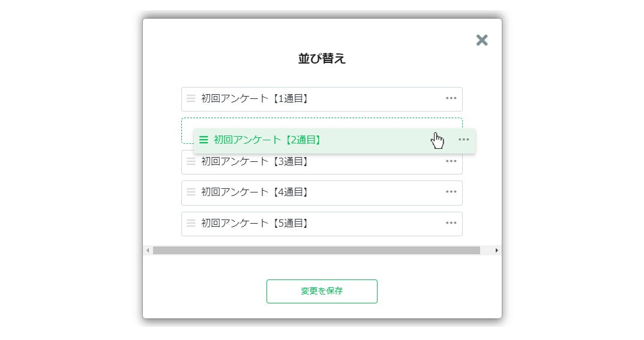
Task: Click drag handle of 初回アンケート【1通目】
Action: click(191, 98)
